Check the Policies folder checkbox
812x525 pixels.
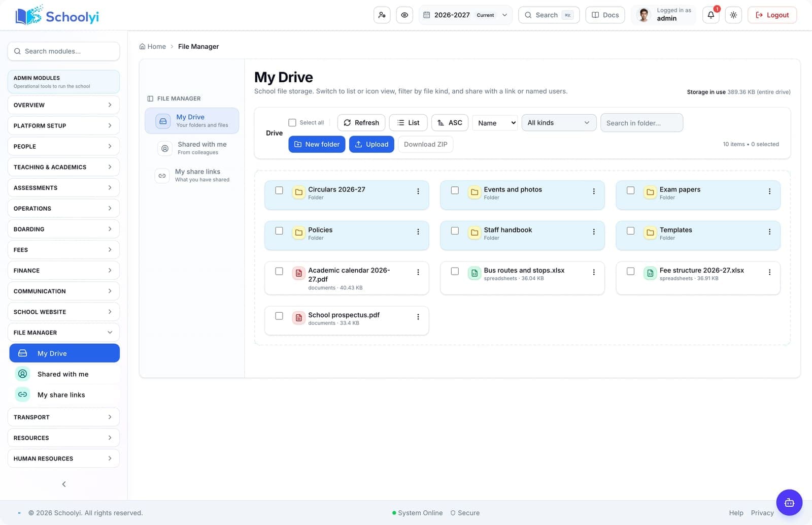point(279,231)
